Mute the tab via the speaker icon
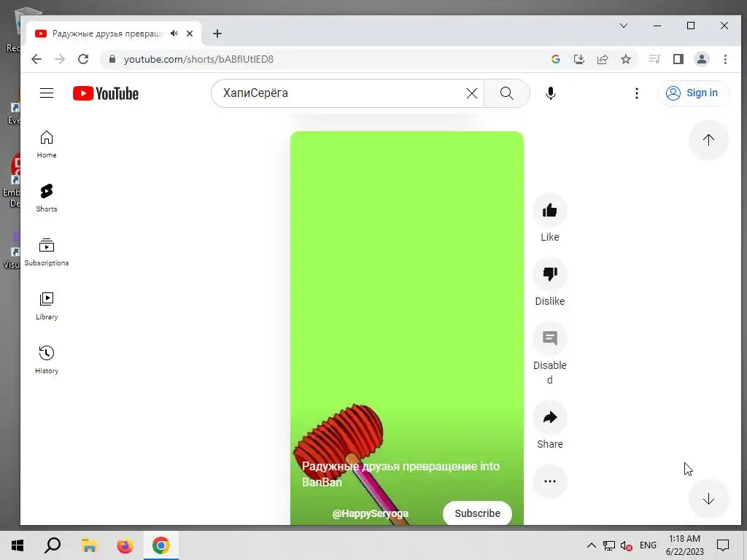The width and height of the screenshot is (747, 560). [174, 34]
